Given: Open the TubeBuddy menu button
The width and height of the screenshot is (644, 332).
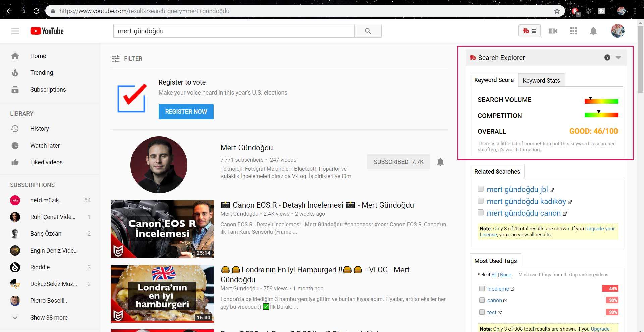Looking at the screenshot, I should (529, 31).
